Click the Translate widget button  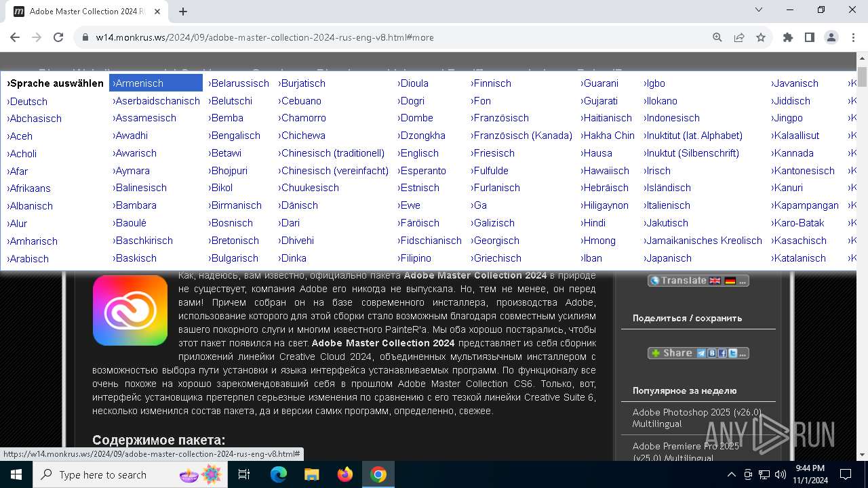coord(698,281)
